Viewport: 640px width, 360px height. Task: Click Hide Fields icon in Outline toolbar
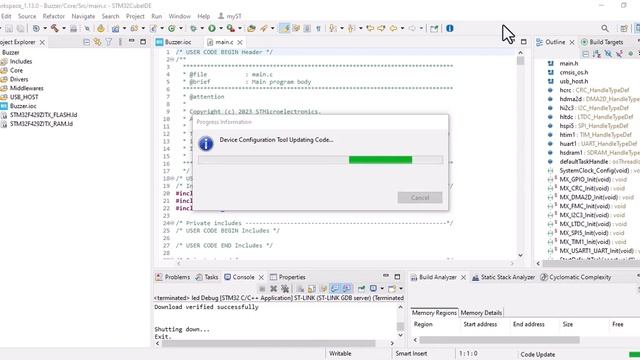pos(608,53)
